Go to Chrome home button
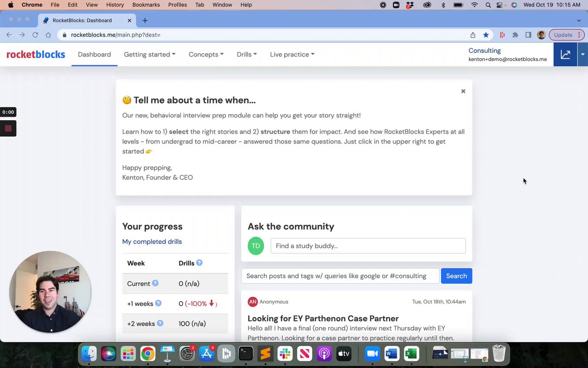Screen dimensions: 588x368 click(48, 35)
